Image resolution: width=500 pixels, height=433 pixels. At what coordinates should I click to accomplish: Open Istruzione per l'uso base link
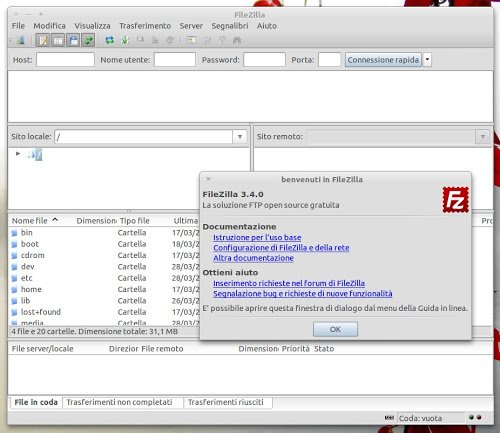[x=257, y=237]
